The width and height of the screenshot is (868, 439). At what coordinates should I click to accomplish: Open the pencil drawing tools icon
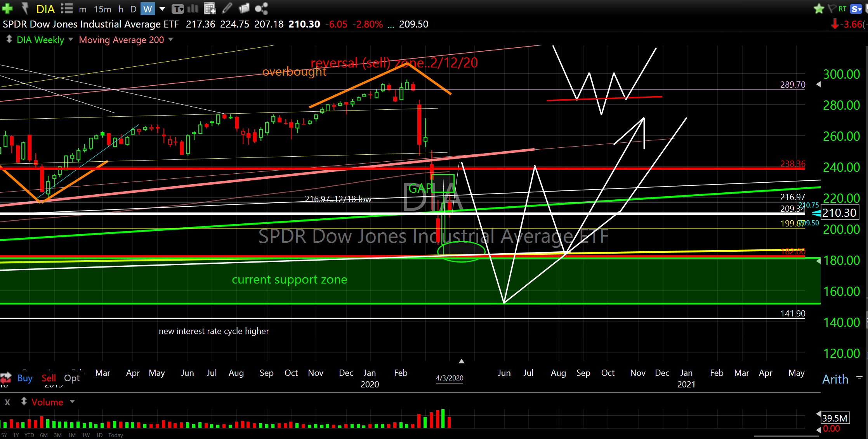227,8
